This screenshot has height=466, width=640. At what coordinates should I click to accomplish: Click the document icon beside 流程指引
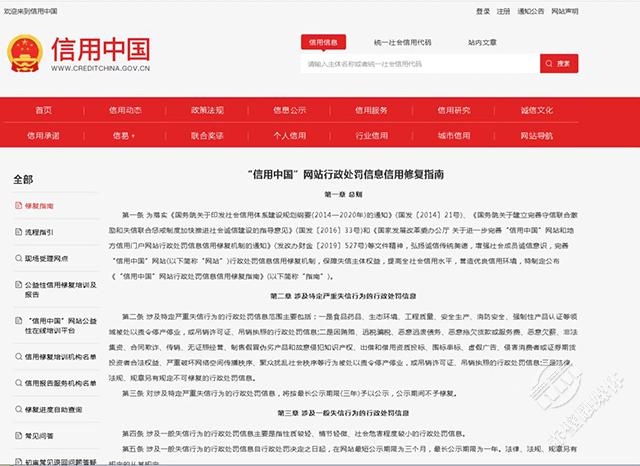point(18,232)
